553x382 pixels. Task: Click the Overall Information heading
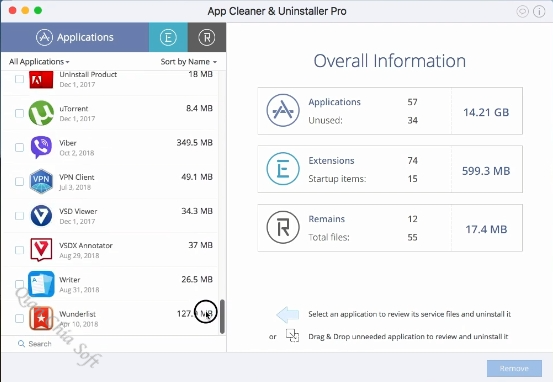click(x=390, y=61)
